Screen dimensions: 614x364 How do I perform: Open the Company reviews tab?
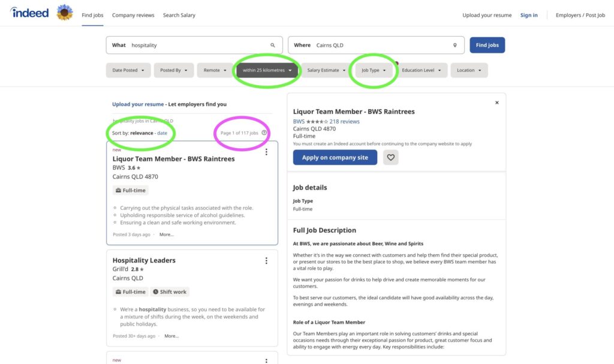pyautogui.click(x=133, y=15)
